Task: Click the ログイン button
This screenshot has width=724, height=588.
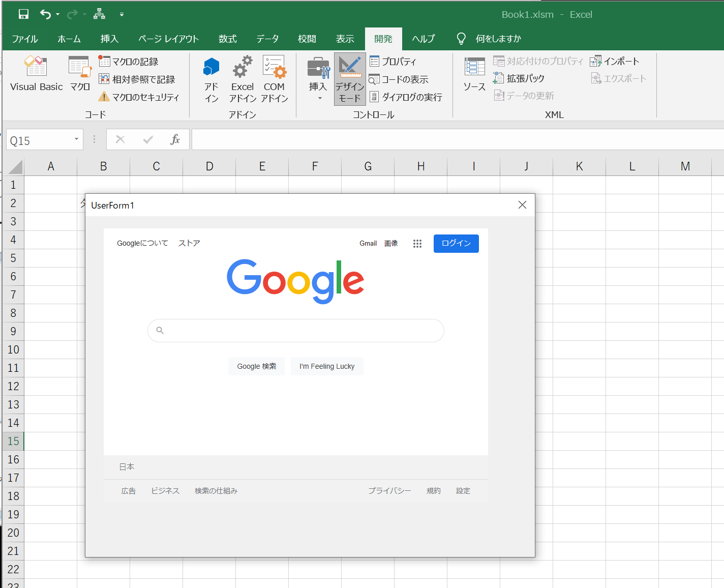Action: coord(456,244)
